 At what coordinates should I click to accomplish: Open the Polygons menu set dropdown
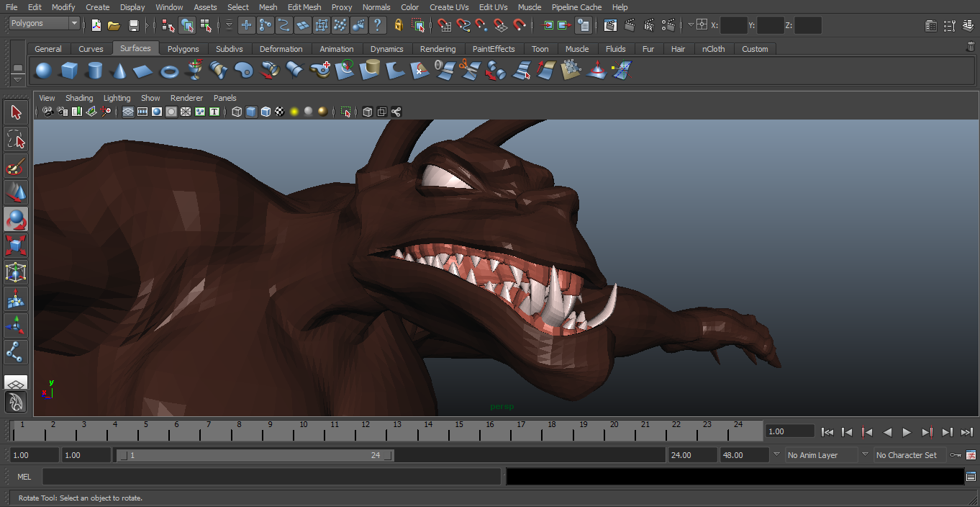click(44, 24)
